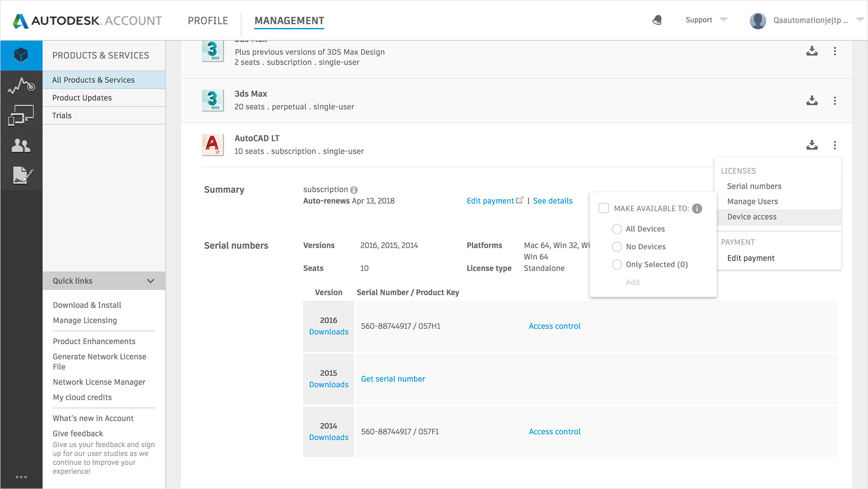This screenshot has width=868, height=489.
Task: Switch to the Profile tab
Action: coord(208,21)
